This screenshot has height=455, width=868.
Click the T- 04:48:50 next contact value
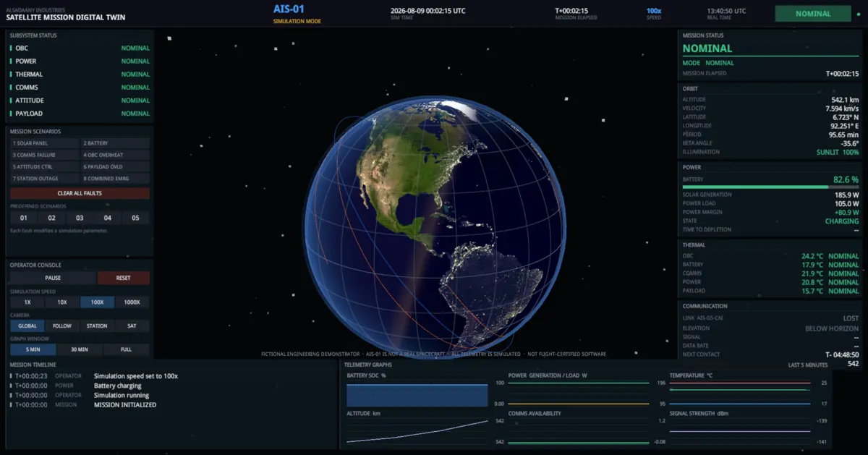point(841,354)
